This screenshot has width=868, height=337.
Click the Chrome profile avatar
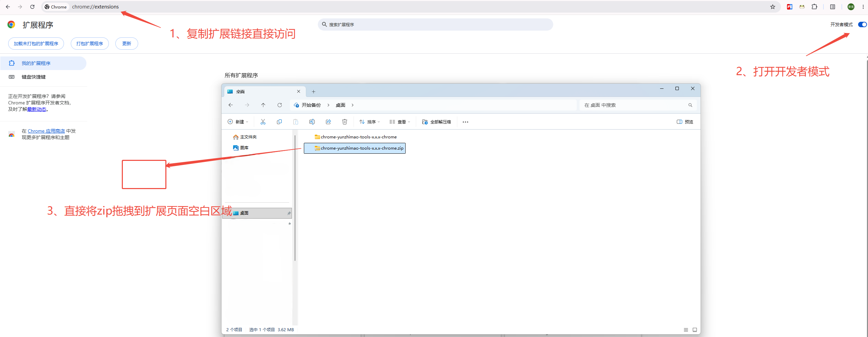851,7
